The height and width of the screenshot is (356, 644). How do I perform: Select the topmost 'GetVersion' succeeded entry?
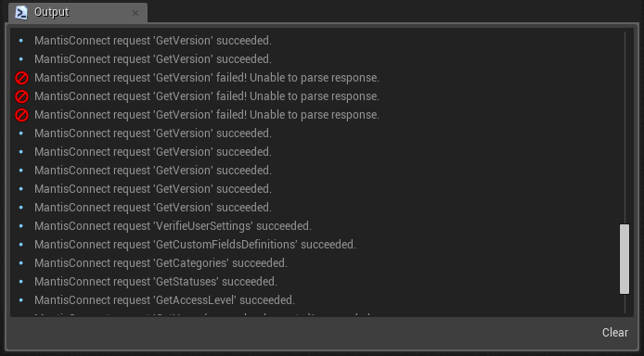[153, 41]
